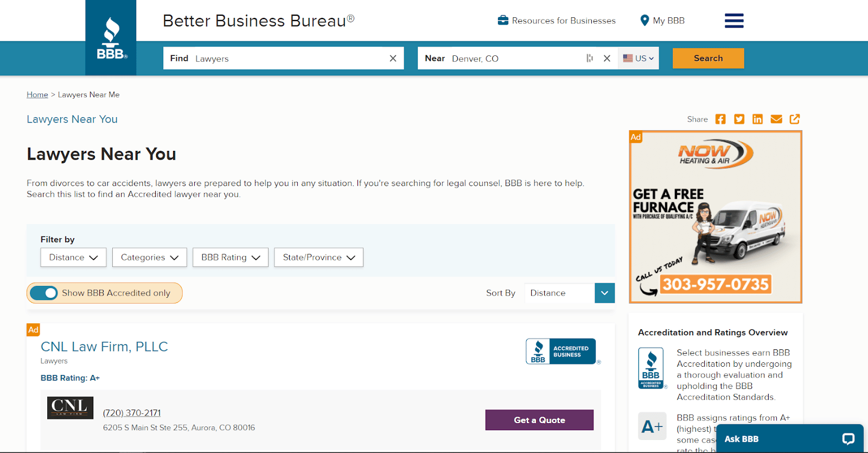The image size is (868, 453).
Task: Open the Ask BBB chat button
Action: 790,439
